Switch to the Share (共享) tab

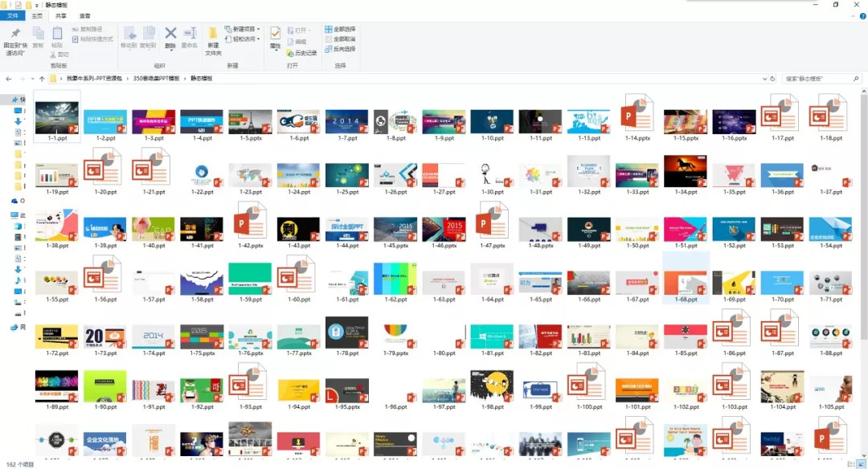(x=61, y=16)
